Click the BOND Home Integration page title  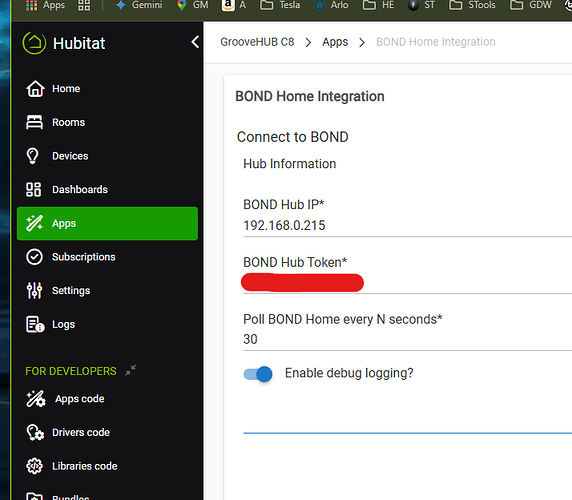pos(310,96)
